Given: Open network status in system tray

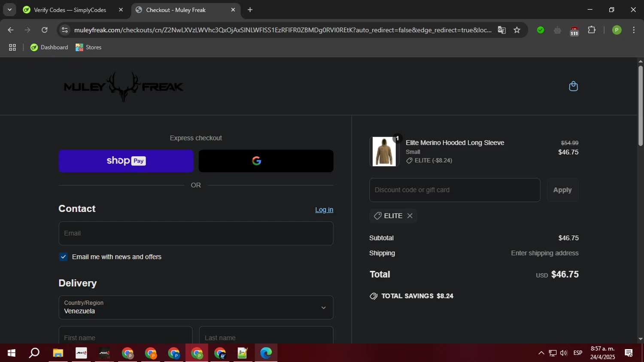Looking at the screenshot, I should tap(553, 353).
